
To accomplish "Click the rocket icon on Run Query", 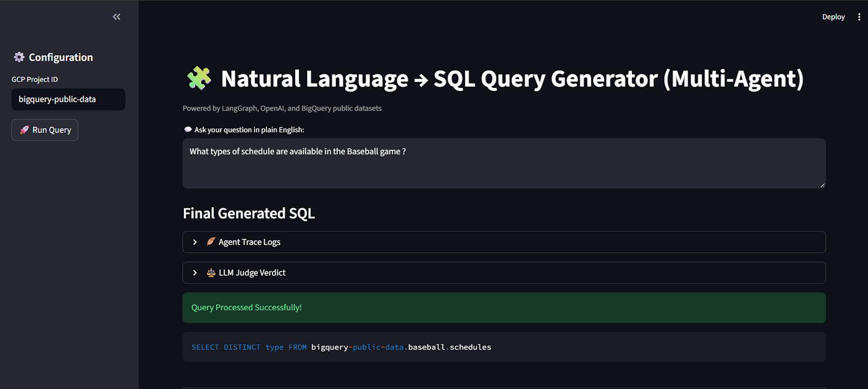I will pos(24,130).
